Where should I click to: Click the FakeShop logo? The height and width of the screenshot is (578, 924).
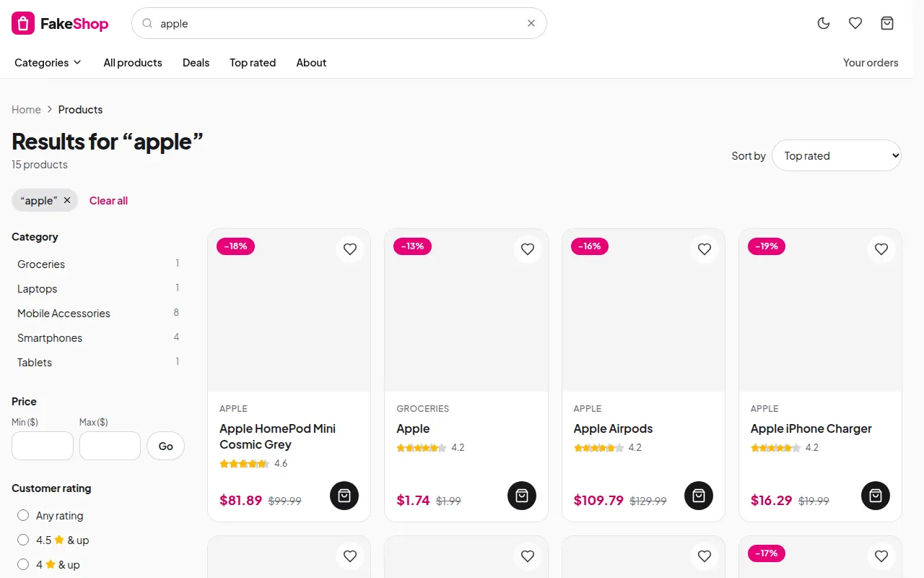[x=60, y=23]
